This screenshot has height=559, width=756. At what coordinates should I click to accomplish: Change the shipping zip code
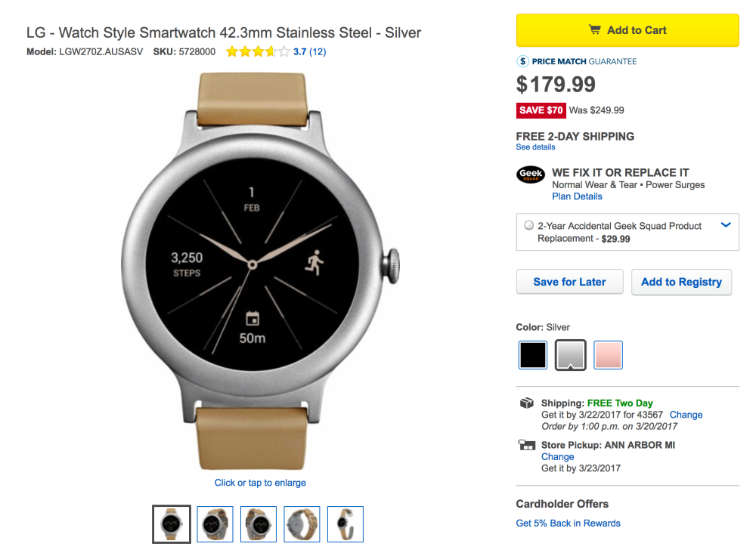(686, 415)
